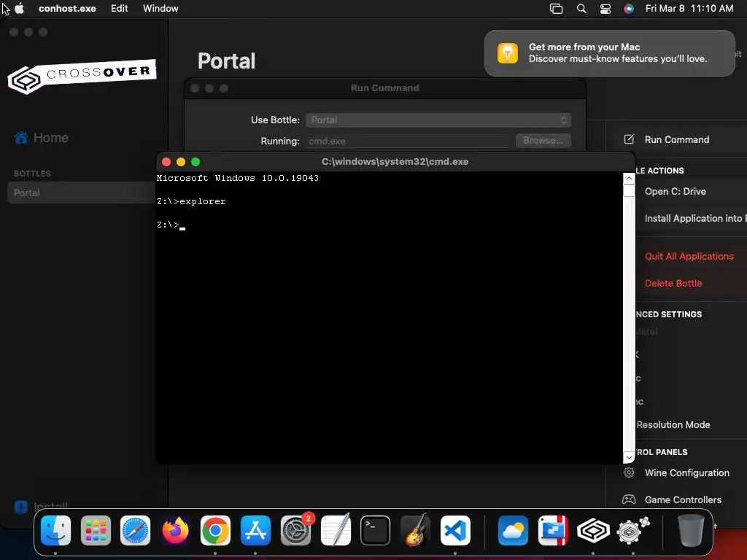Viewport: 747px width, 560px height.
Task: Open Control Center in menu bar
Action: 605,9
